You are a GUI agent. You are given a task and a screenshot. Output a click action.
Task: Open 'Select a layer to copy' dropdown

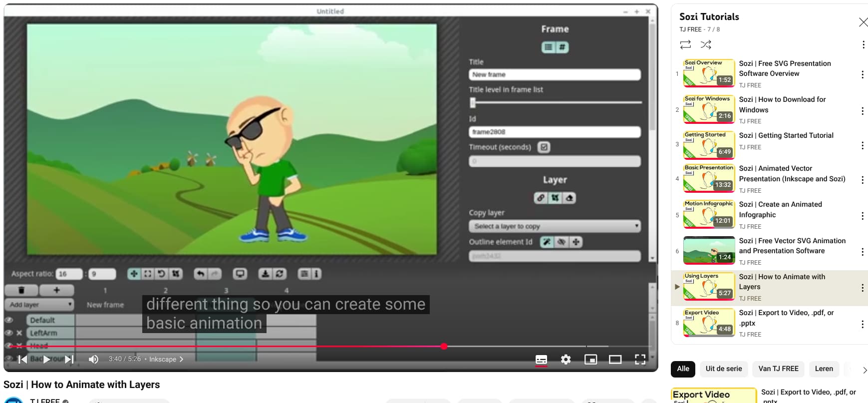[555, 226]
